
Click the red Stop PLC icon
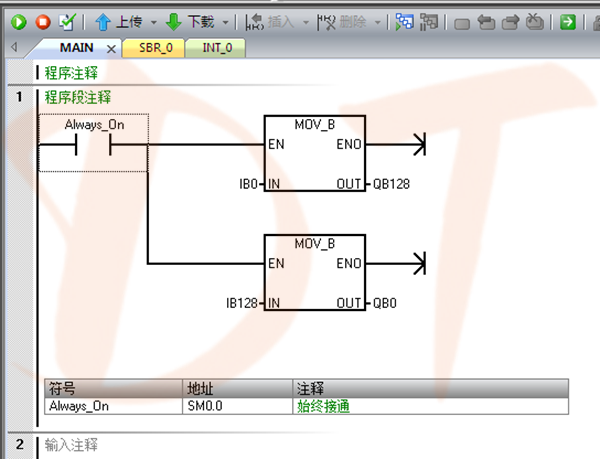[42, 21]
